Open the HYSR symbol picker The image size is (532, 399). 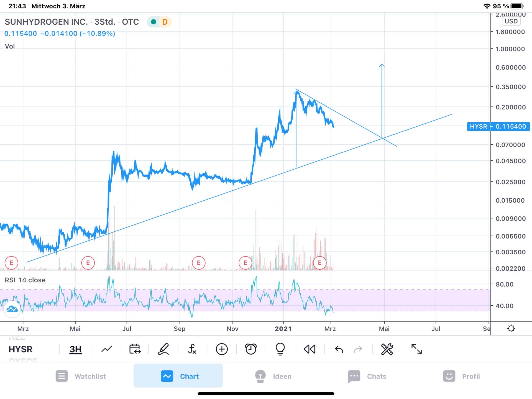(21, 349)
